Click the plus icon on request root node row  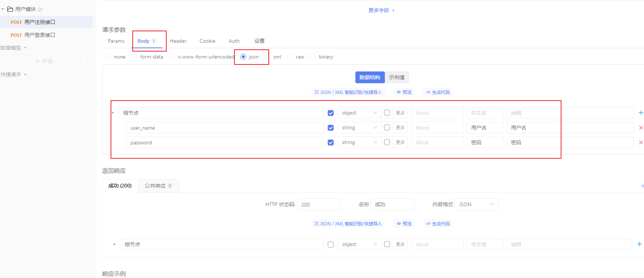click(641, 113)
